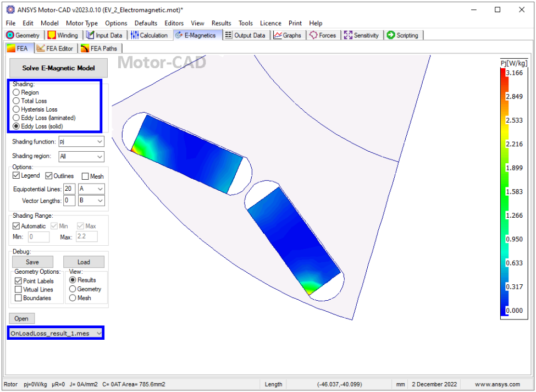Click the FEA Editor sub-tab icon

pos(41,48)
